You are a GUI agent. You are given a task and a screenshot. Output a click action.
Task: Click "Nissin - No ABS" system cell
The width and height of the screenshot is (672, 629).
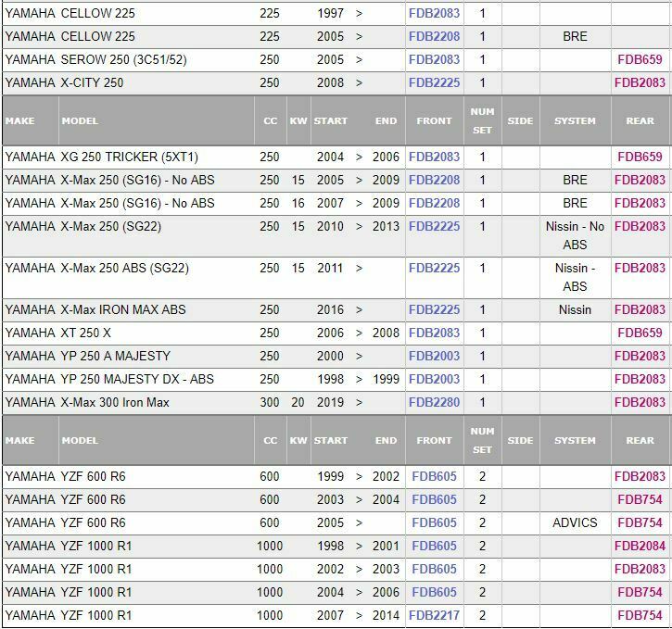[x=575, y=235]
